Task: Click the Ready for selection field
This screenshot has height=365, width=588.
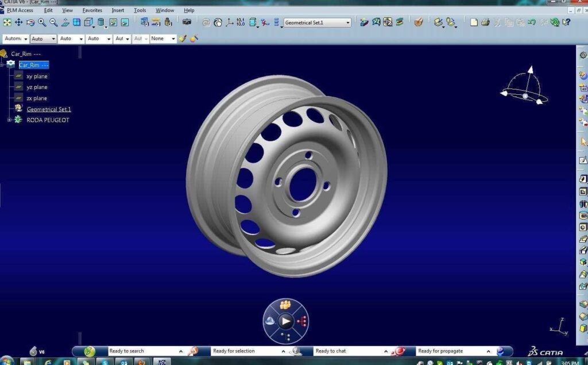Action: coord(246,351)
